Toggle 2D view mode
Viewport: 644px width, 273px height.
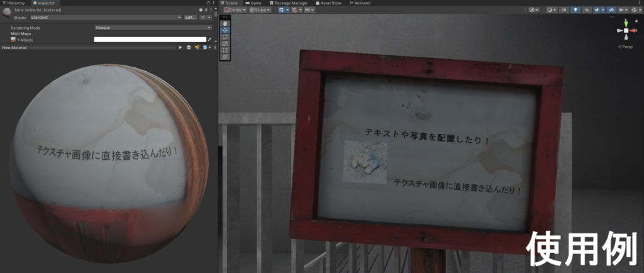tap(564, 10)
